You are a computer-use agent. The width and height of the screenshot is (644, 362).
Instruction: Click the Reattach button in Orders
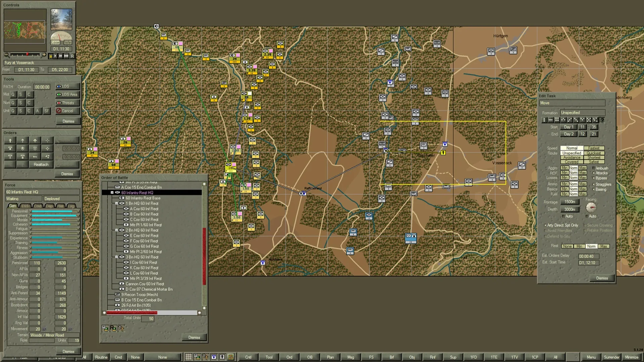(41, 164)
